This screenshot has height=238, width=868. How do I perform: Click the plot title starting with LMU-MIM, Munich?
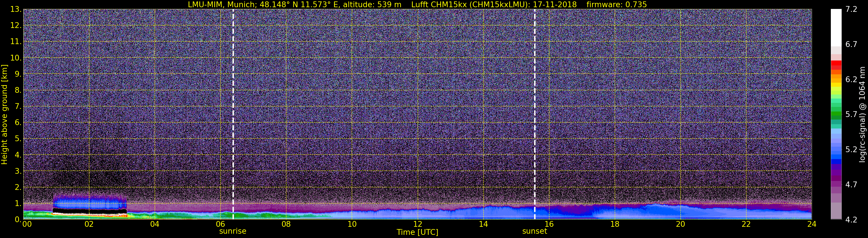417,4
